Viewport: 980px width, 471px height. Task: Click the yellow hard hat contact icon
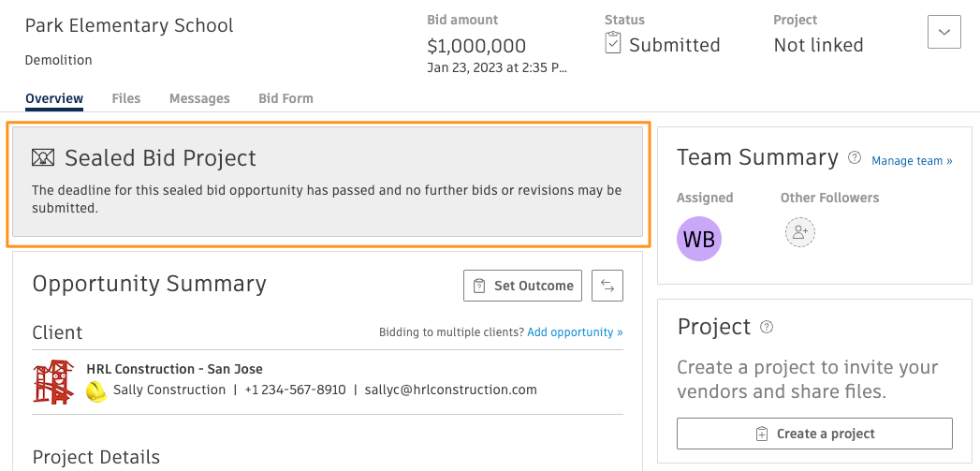pos(96,390)
